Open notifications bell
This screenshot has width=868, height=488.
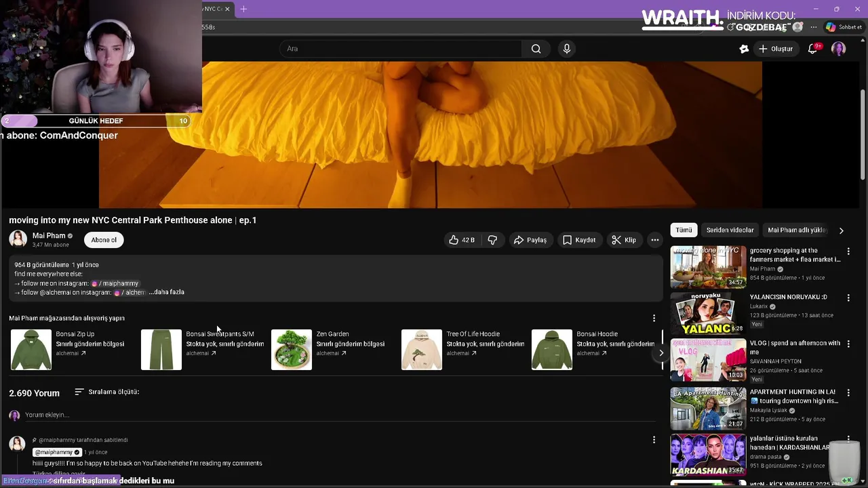pos(812,49)
